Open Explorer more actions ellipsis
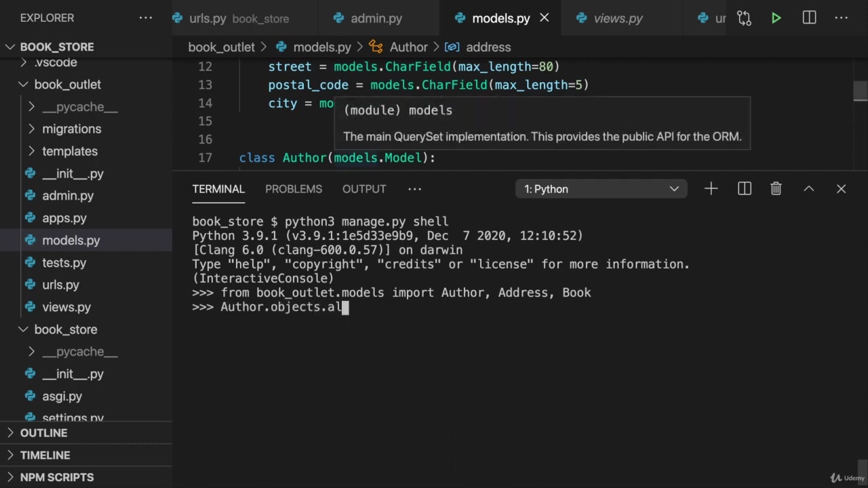The height and width of the screenshot is (488, 868). click(x=146, y=18)
